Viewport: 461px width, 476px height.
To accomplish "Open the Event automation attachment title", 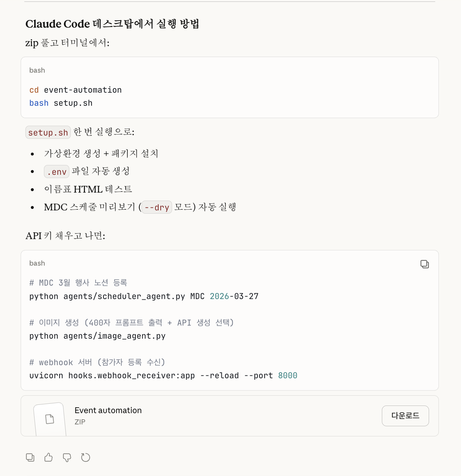I will tap(108, 410).
